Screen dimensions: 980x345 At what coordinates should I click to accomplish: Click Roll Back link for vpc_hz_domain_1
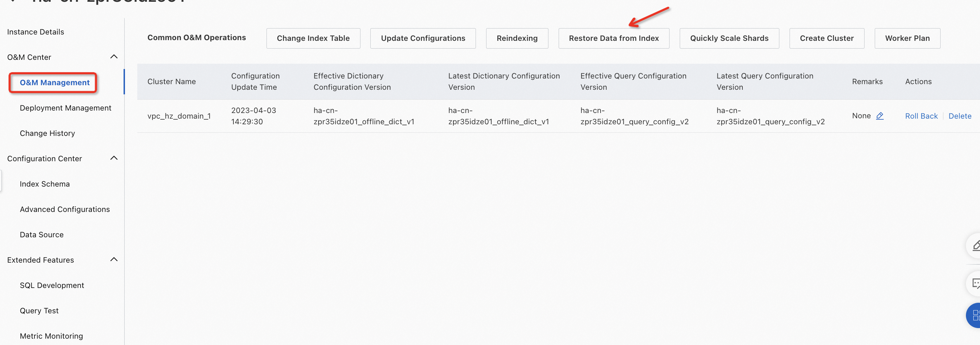[x=921, y=116]
